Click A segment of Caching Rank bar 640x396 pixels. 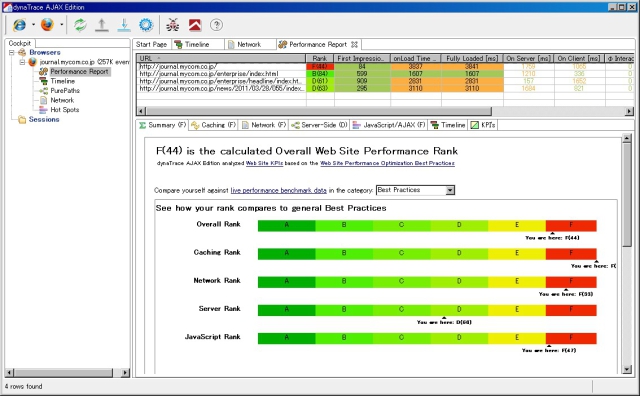click(287, 254)
